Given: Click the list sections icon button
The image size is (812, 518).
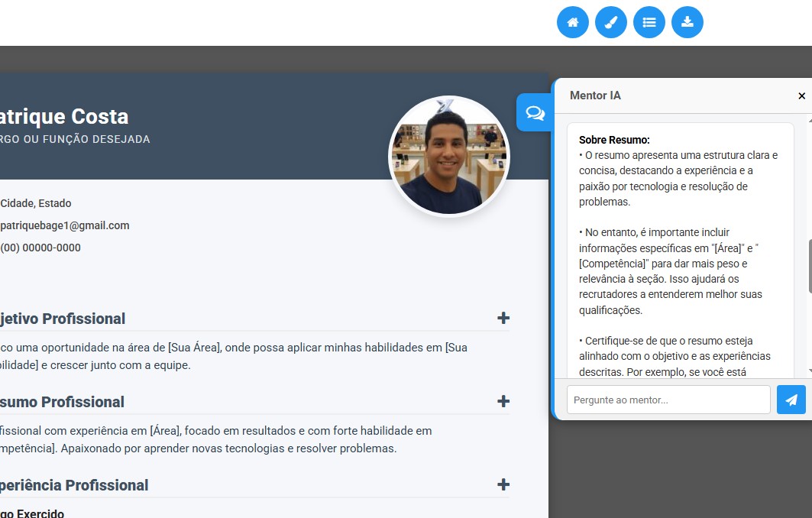Looking at the screenshot, I should click(x=649, y=22).
